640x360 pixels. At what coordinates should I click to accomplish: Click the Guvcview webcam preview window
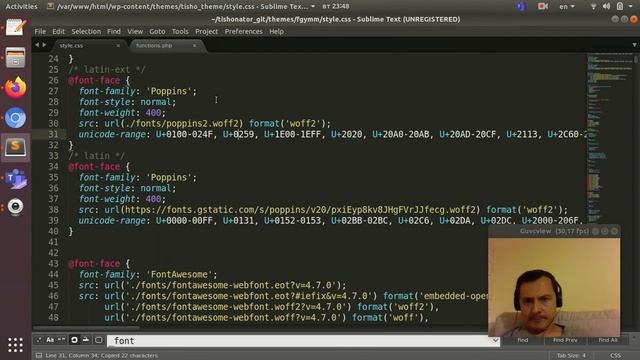[x=554, y=282]
